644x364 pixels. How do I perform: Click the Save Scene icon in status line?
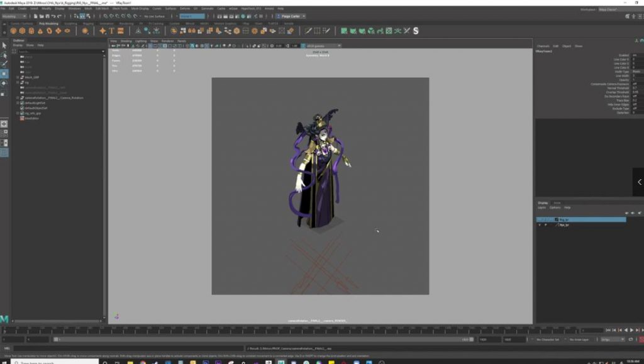coord(47,16)
